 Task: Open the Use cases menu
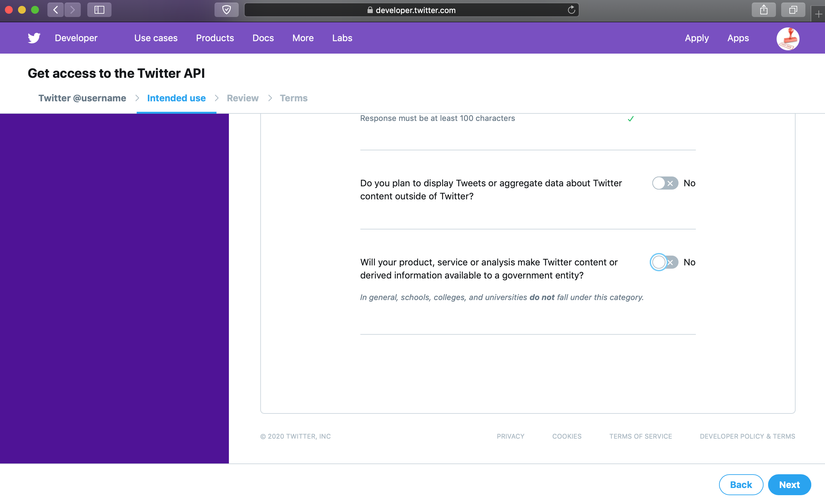pyautogui.click(x=156, y=38)
